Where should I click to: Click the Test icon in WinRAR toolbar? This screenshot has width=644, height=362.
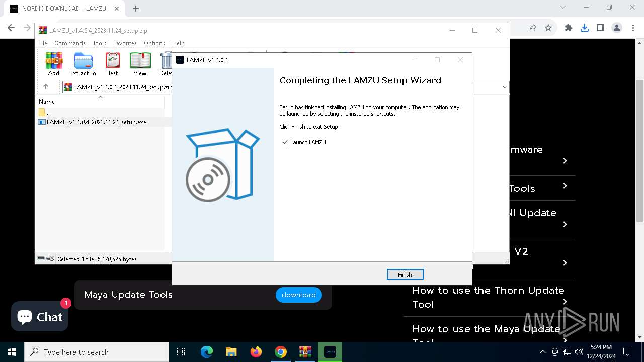pyautogui.click(x=113, y=64)
